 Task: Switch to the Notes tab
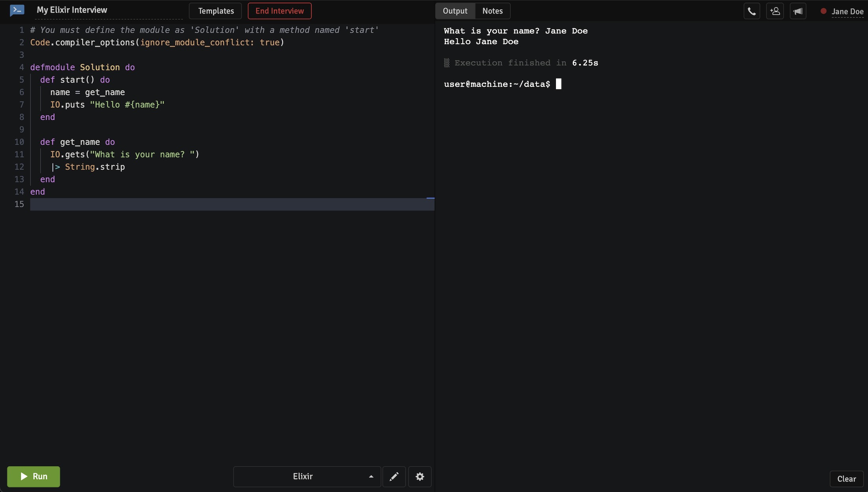tap(492, 11)
